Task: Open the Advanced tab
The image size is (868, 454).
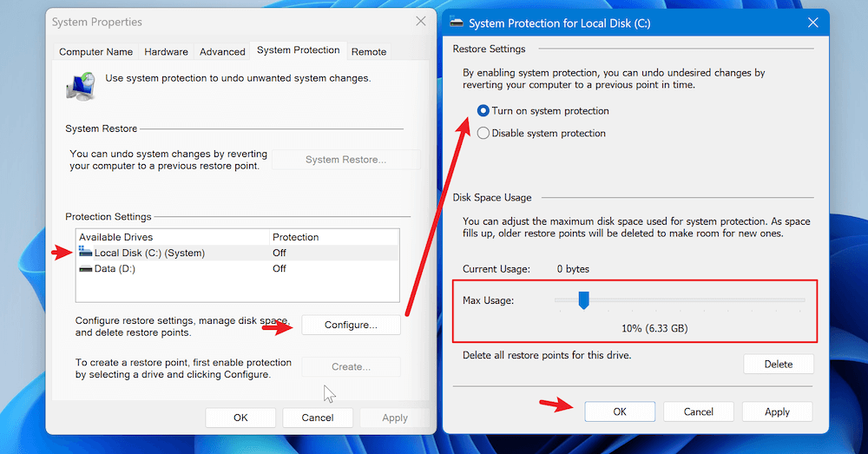Action: (x=222, y=51)
